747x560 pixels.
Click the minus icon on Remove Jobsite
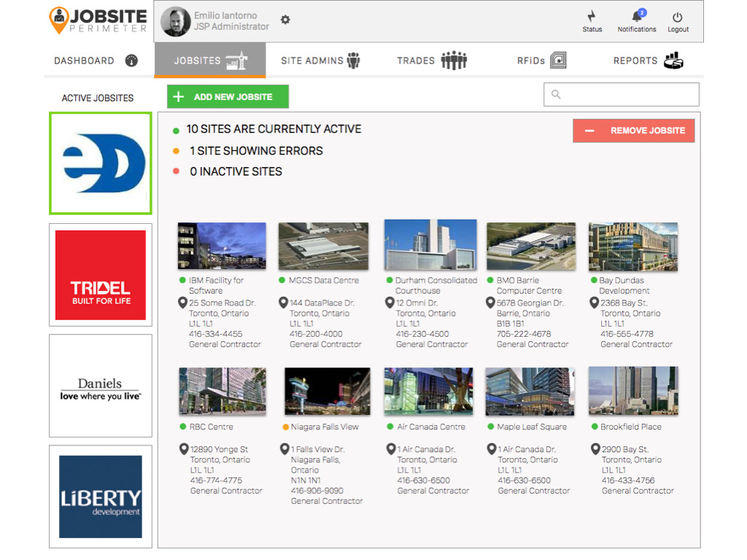coord(589,131)
